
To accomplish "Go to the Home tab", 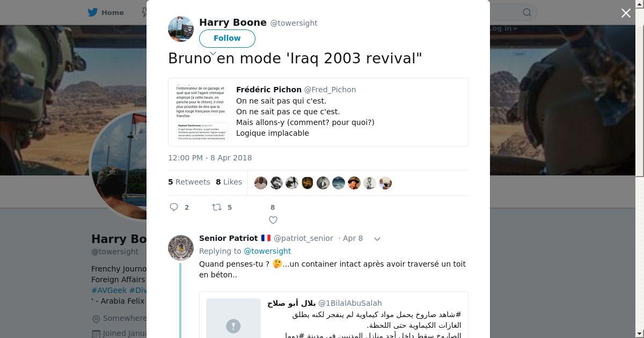I will [106, 12].
